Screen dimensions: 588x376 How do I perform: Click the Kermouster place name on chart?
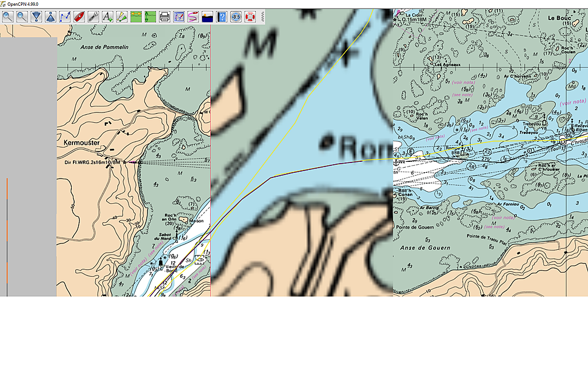82,143
